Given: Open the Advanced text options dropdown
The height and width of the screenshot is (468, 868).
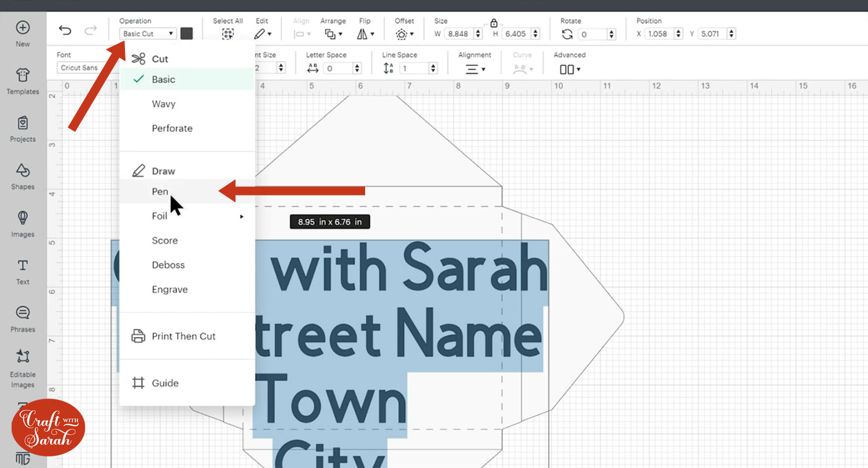Looking at the screenshot, I should click(x=569, y=69).
